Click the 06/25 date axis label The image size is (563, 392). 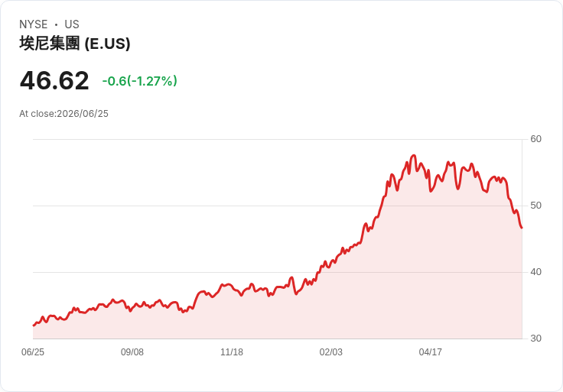(x=33, y=352)
